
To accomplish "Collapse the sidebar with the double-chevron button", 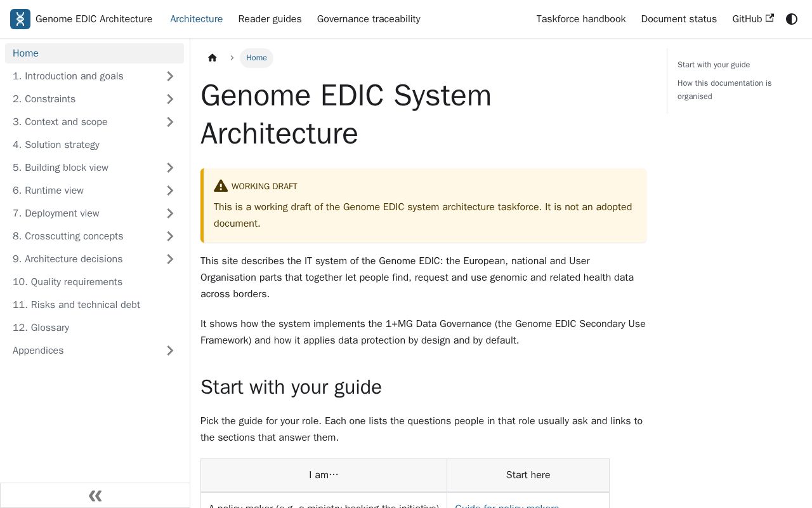I will [95, 495].
